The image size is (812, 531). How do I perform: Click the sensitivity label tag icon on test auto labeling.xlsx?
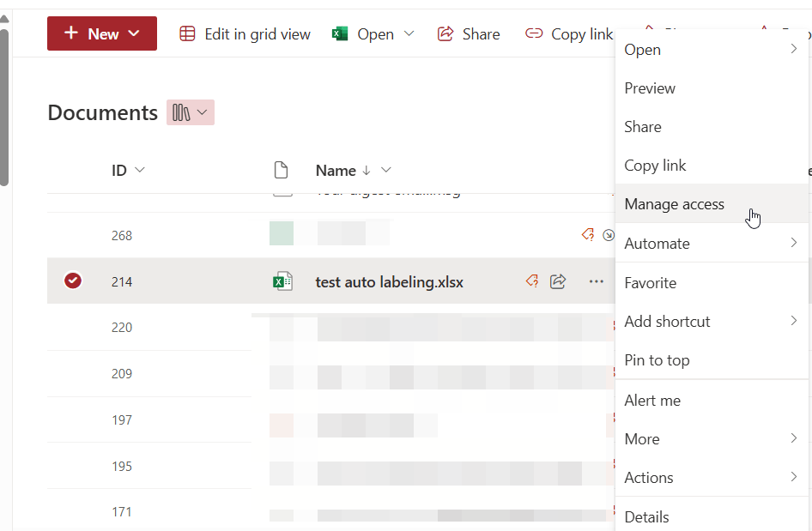point(531,281)
